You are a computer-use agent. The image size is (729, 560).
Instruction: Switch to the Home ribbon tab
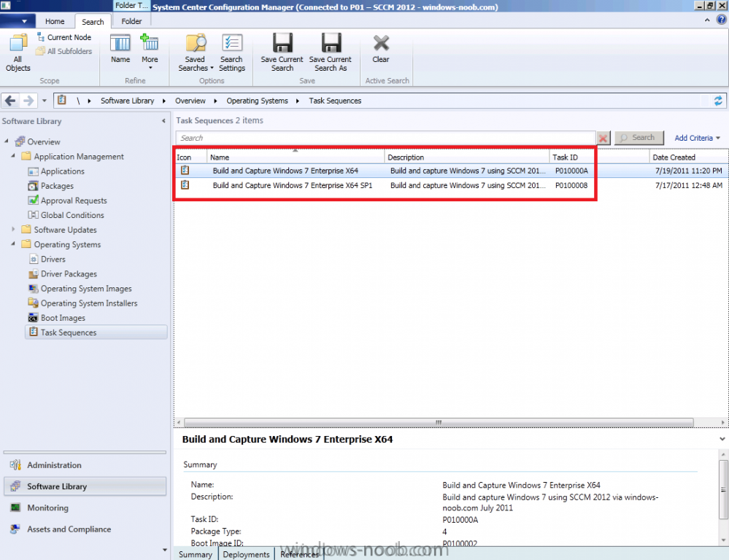click(55, 21)
